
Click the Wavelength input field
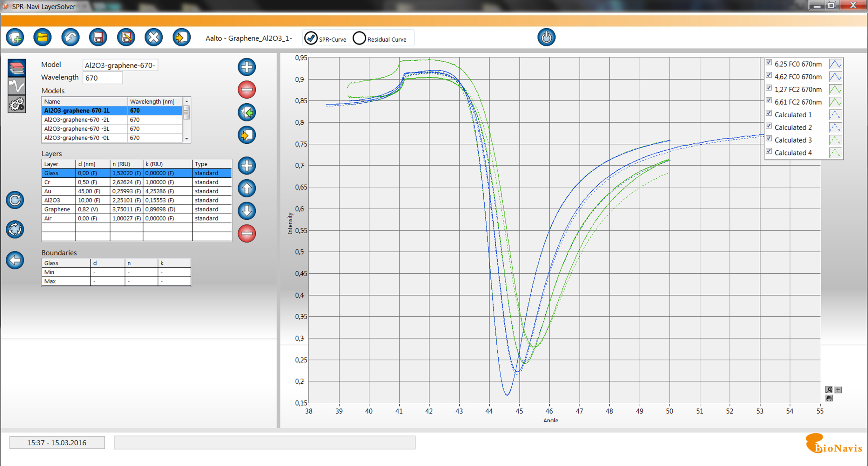(103, 78)
